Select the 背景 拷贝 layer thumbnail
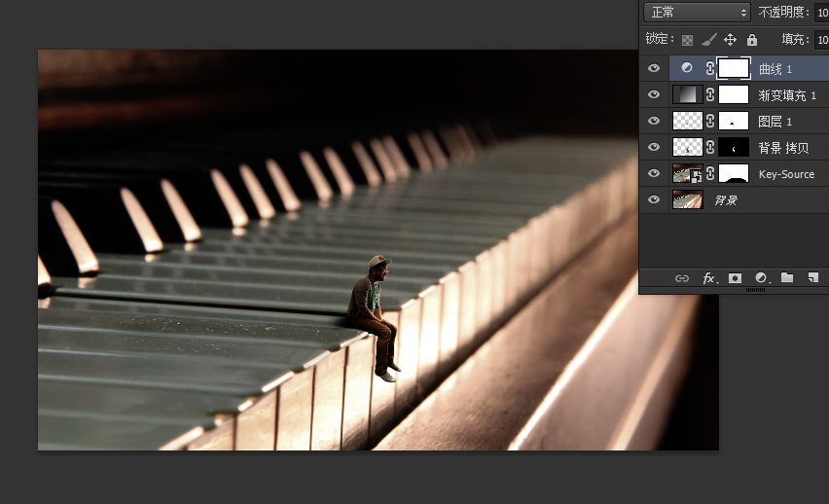 point(687,147)
